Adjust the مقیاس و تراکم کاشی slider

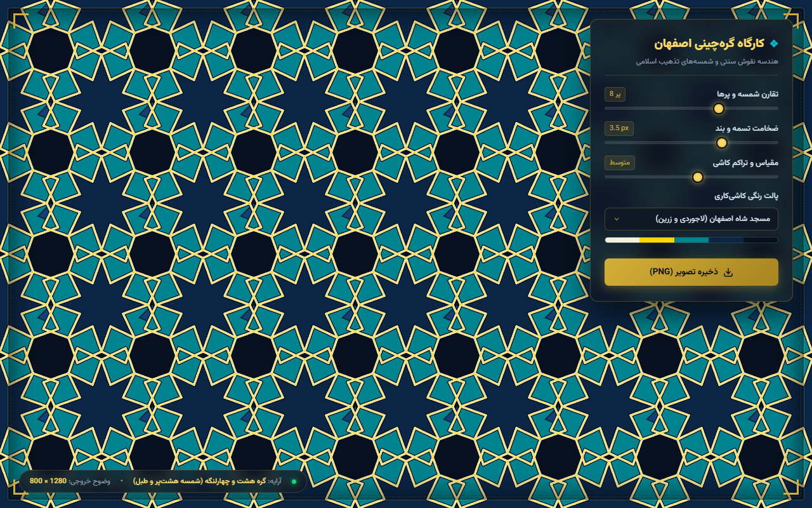point(691,177)
